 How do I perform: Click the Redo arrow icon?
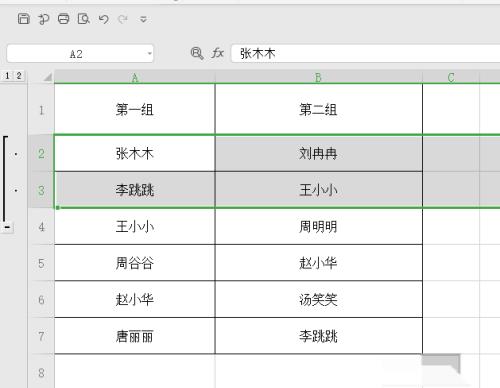(123, 19)
